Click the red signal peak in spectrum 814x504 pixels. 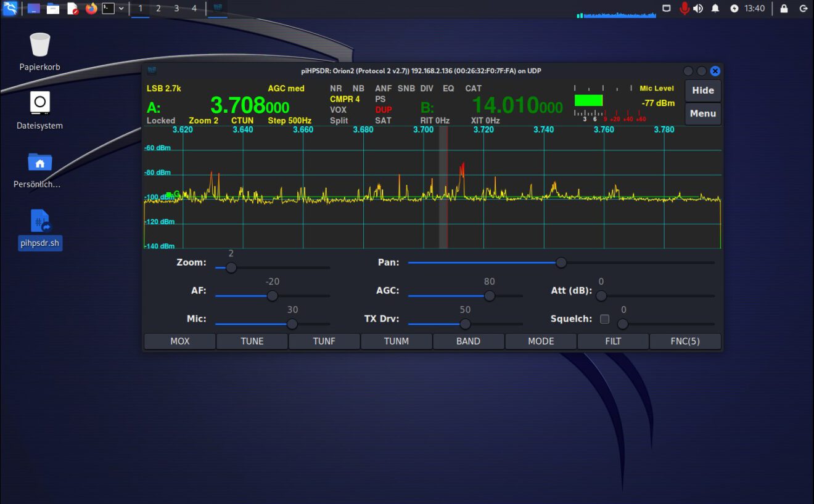pos(462,169)
